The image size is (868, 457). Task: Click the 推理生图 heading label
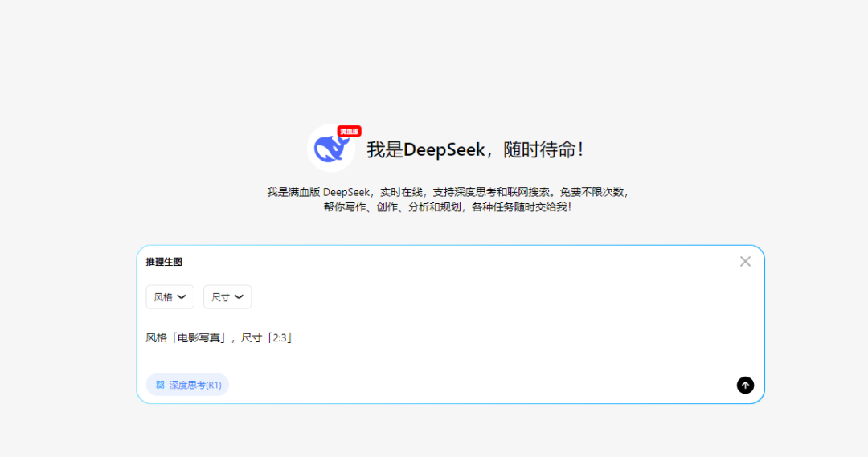(164, 262)
